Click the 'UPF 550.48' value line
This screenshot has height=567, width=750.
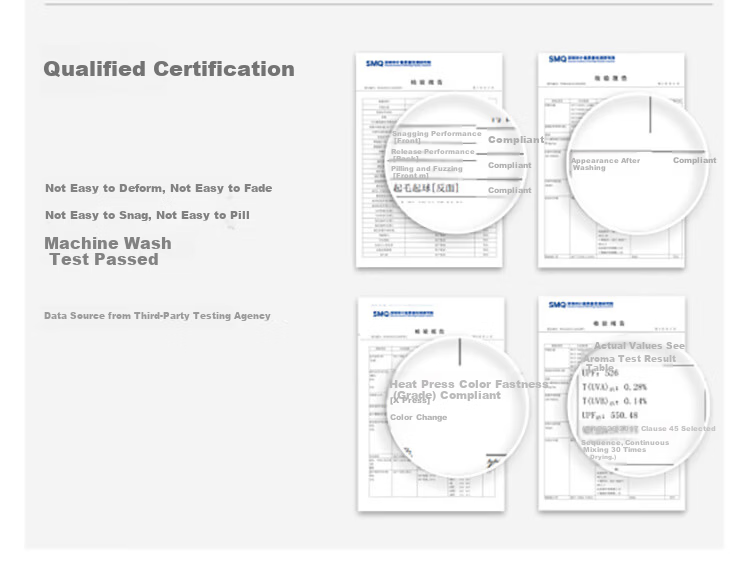610,415
